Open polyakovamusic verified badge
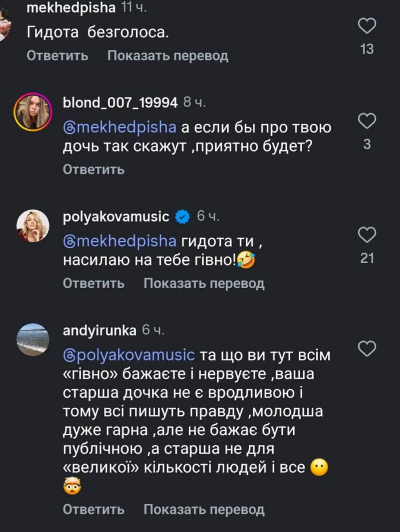 183,217
